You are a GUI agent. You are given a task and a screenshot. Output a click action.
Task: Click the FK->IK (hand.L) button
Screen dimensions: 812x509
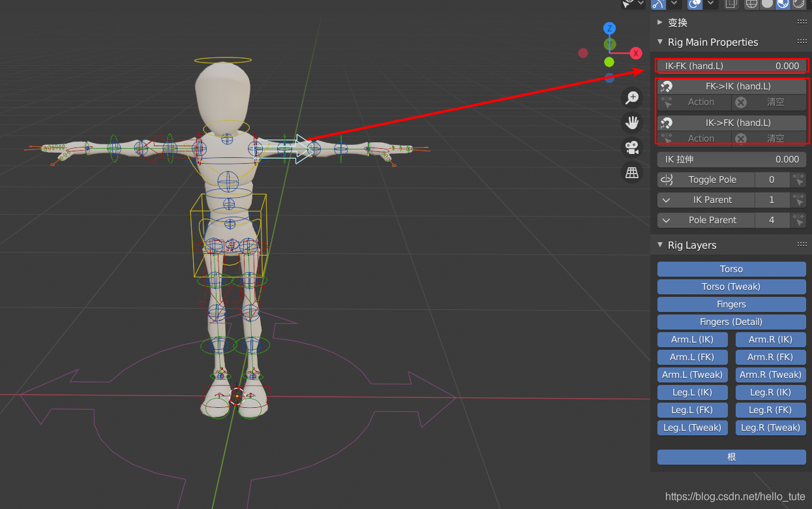point(732,86)
